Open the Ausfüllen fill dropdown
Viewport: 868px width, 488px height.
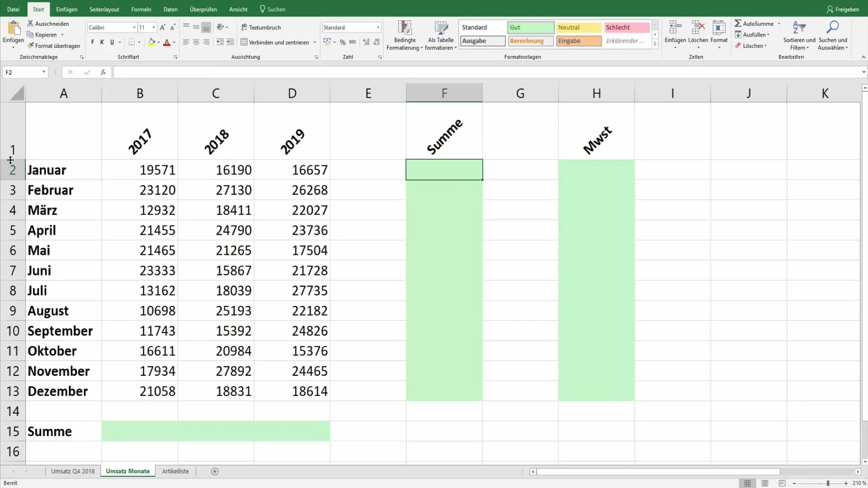(752, 35)
